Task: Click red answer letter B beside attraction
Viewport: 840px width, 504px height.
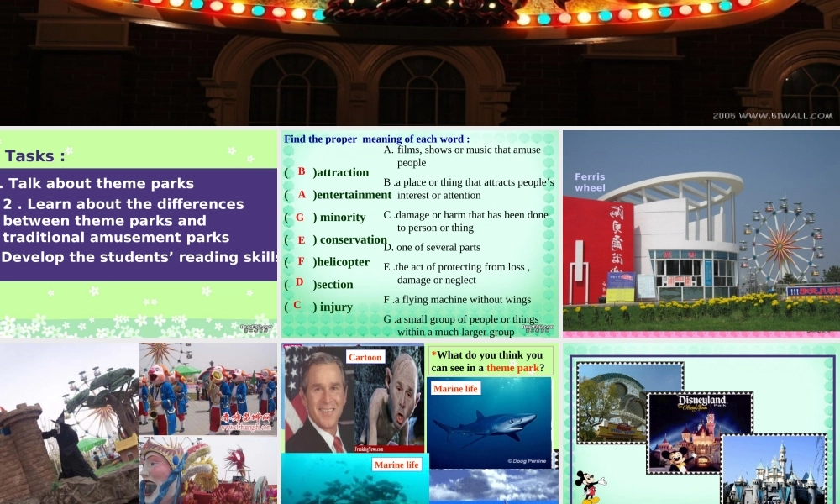Action: point(302,171)
